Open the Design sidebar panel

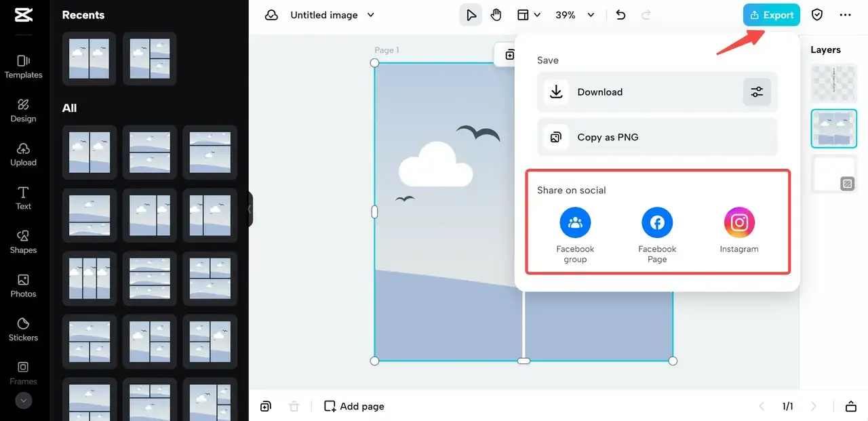[x=23, y=111]
